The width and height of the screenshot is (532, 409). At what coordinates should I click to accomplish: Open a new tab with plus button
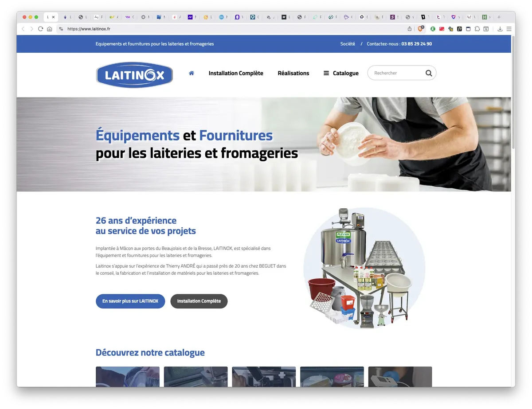(x=499, y=17)
